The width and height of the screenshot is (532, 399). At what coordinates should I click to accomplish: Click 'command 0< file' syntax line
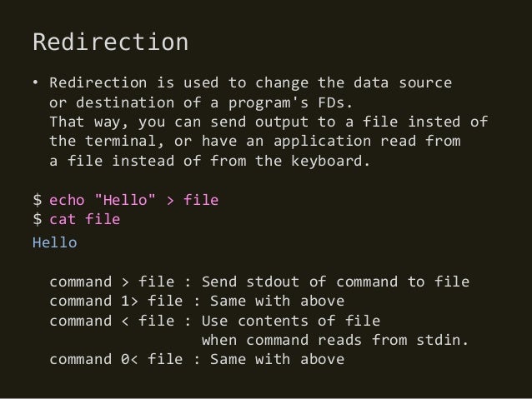[116, 359]
